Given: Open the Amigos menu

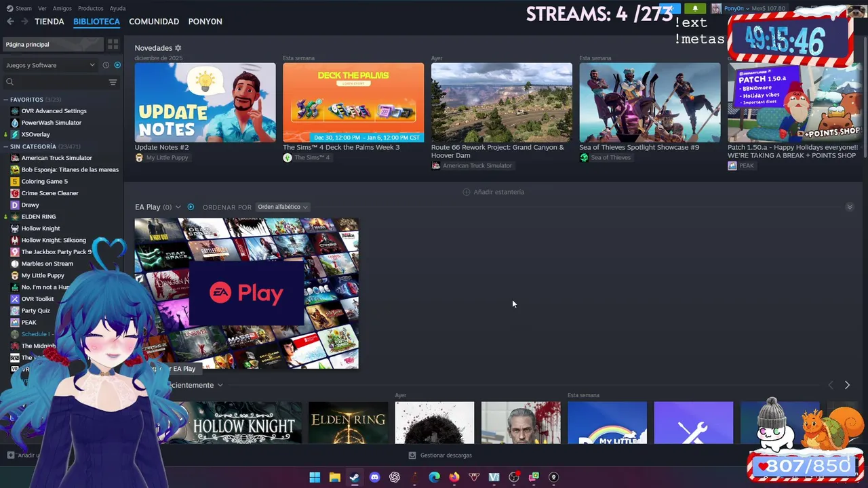Looking at the screenshot, I should (x=62, y=9).
